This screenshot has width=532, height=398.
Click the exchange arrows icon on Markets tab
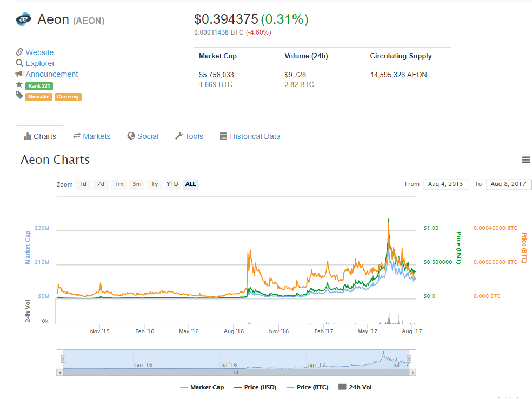[x=77, y=136]
